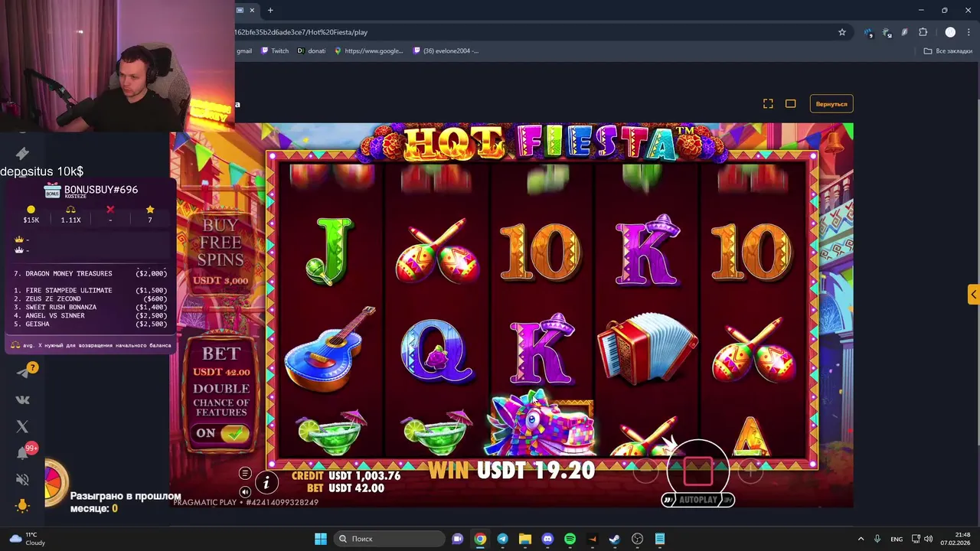This screenshot has height=551, width=980.
Task: Open volume control in tray
Action: click(928, 539)
